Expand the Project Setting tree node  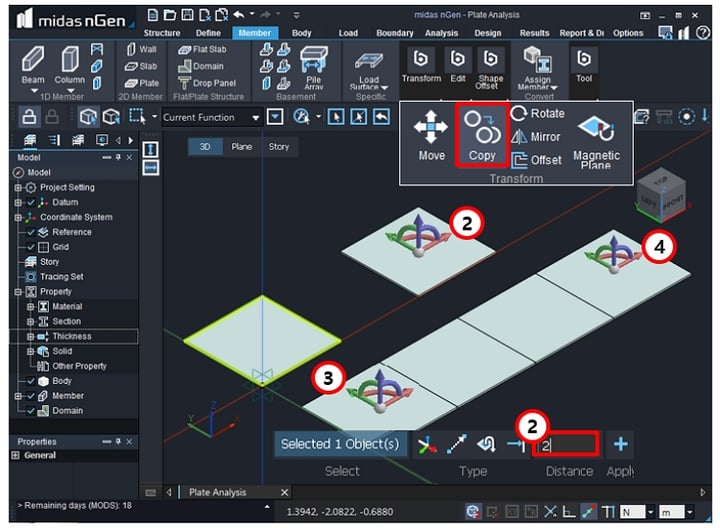[x=18, y=187]
